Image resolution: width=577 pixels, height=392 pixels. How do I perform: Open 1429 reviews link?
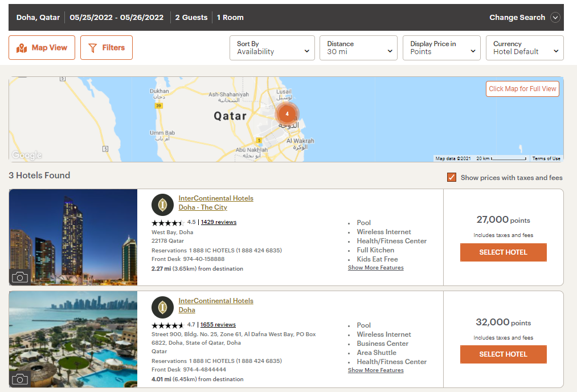point(219,222)
